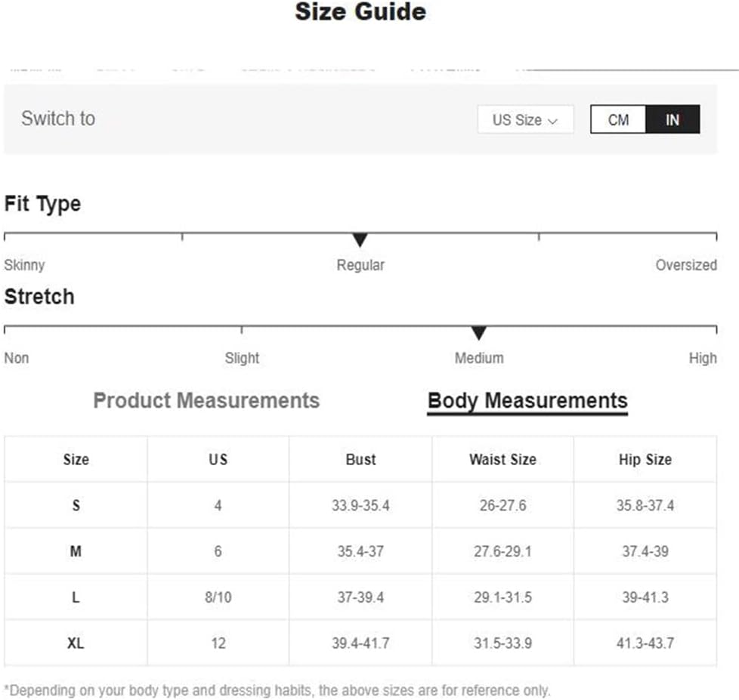
Task: Open the US Size dropdown
Action: pos(525,119)
